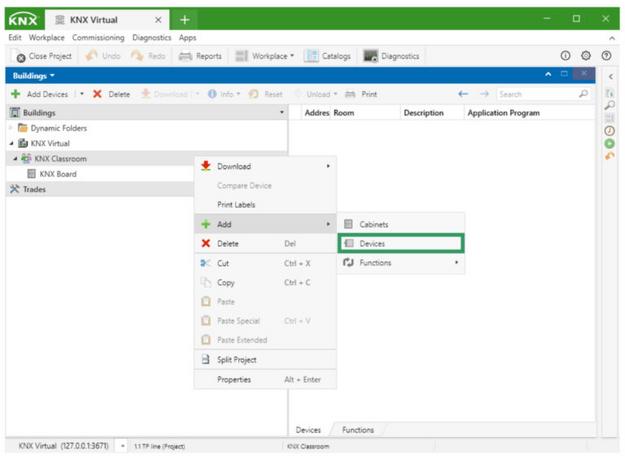Viewport: 625px width, 459px height.
Task: Click the Print icon in panel toolbar
Action: click(x=352, y=94)
